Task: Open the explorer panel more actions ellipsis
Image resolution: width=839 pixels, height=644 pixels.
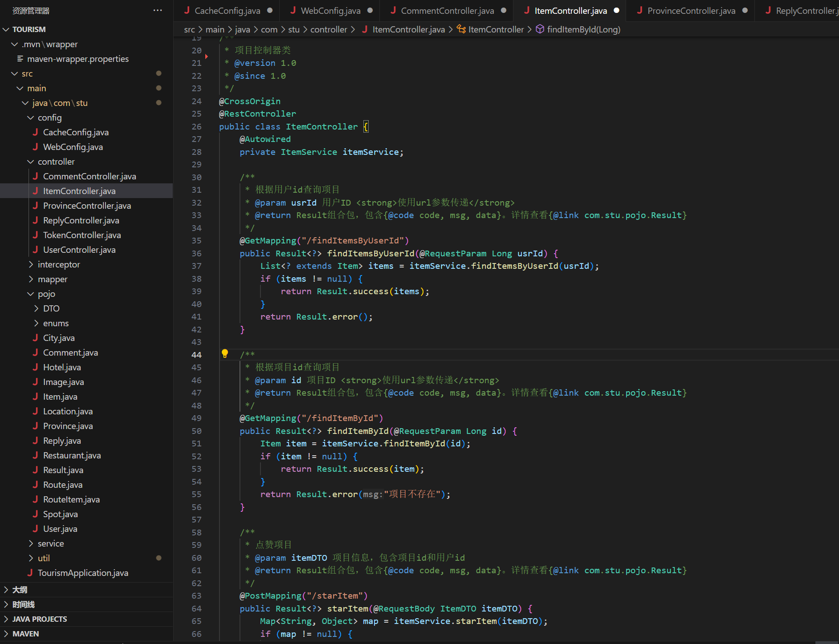Action: pos(158,10)
